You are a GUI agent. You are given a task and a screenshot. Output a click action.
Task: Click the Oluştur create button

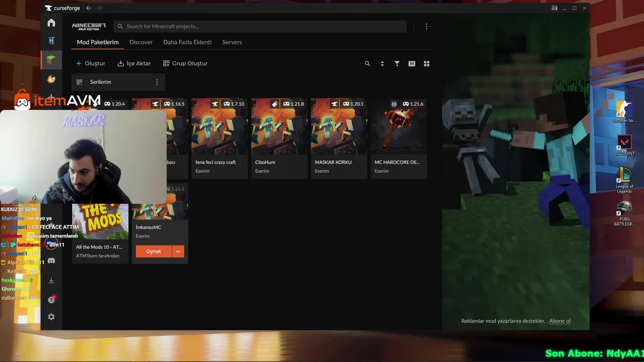pyautogui.click(x=91, y=63)
